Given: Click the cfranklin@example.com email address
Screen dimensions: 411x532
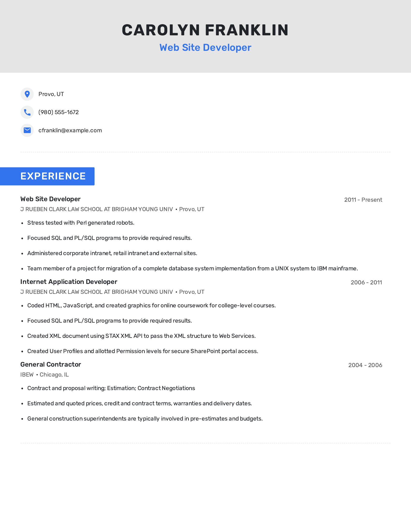Looking at the screenshot, I should 70,130.
